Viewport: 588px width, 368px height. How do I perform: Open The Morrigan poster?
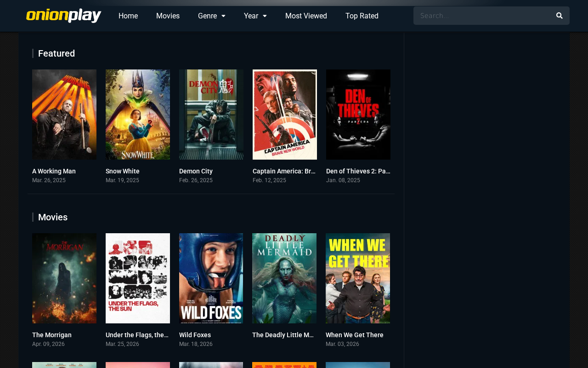click(64, 278)
